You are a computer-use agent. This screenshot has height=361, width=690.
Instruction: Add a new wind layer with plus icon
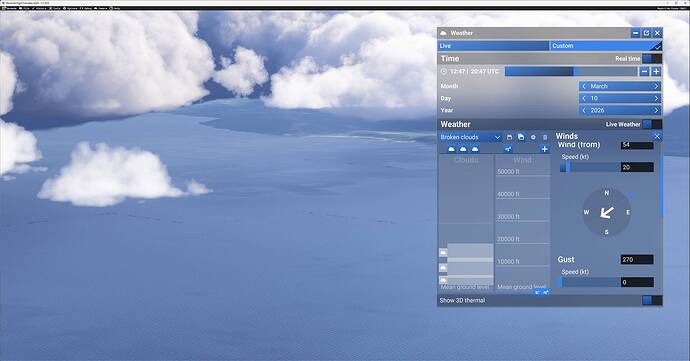[x=544, y=149]
